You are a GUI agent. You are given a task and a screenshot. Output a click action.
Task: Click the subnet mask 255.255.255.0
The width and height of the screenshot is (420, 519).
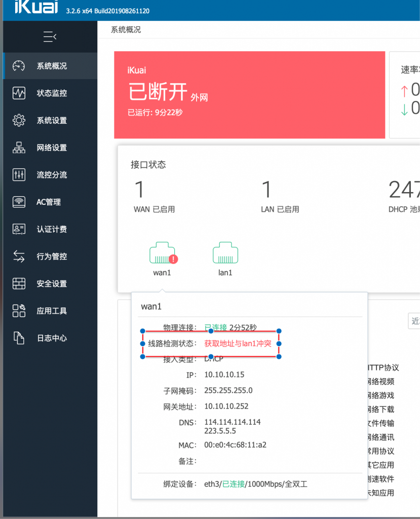pyautogui.click(x=228, y=391)
